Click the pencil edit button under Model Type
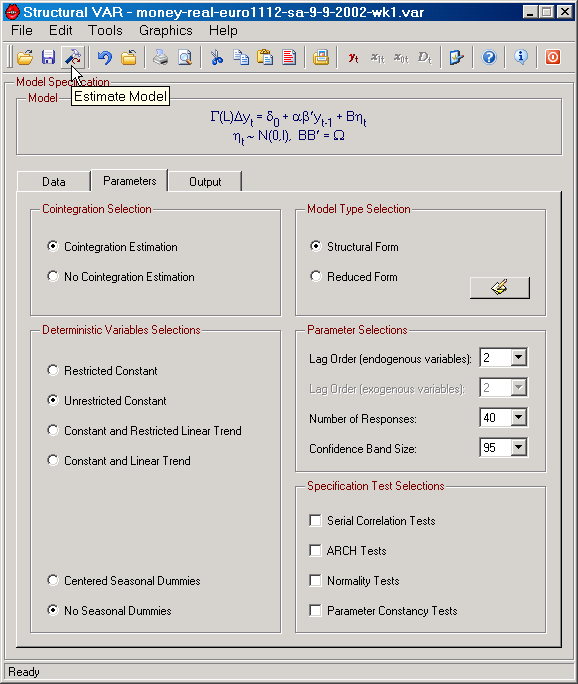 [500, 287]
